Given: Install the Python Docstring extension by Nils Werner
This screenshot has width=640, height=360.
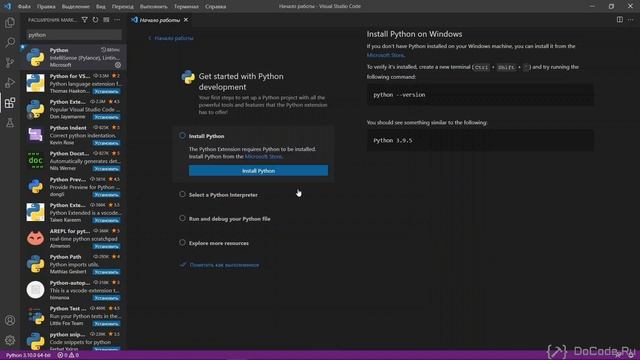Looking at the screenshot, I should 106,168.
